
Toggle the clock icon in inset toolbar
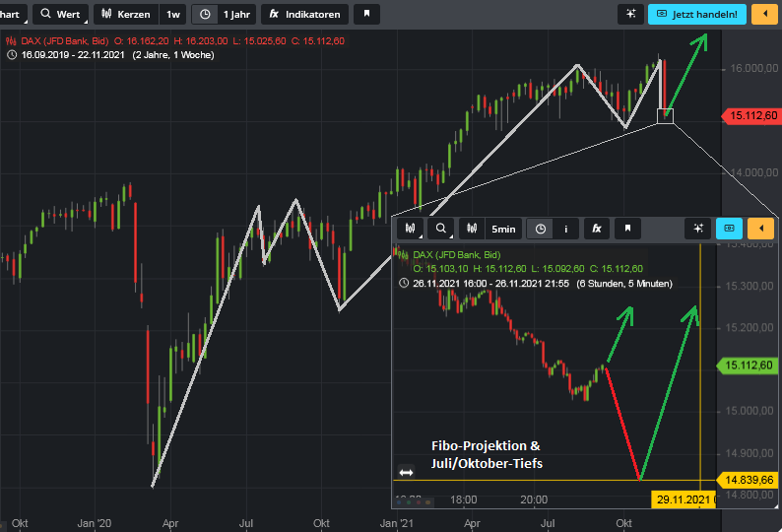(539, 229)
